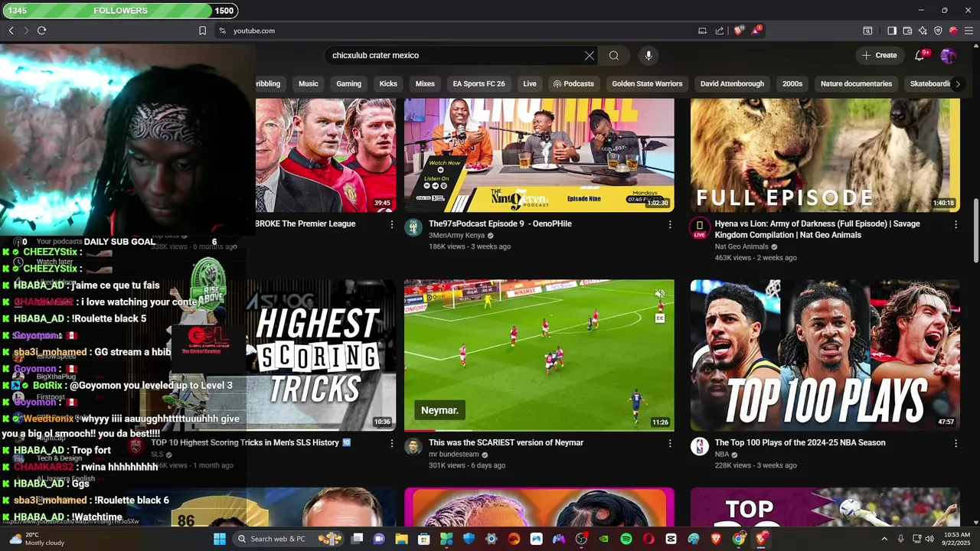Open the Top 100 Plays NBA thumbnail
The width and height of the screenshot is (980, 551).
(825, 355)
